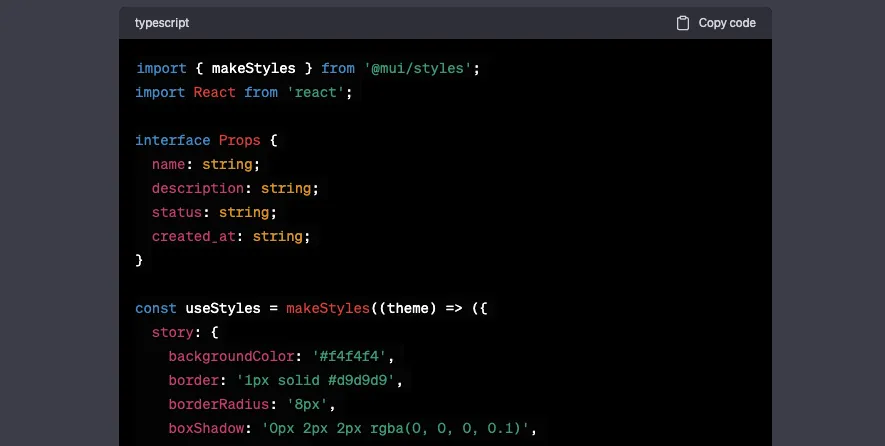The image size is (885, 446).
Task: Click the backgroundColor property
Action: [231, 356]
